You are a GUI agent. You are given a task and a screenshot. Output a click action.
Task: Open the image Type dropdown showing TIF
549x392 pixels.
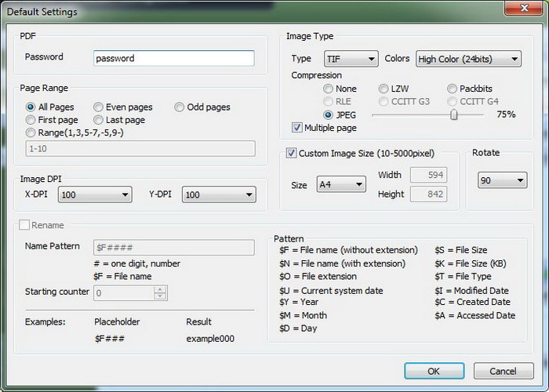[351, 59]
